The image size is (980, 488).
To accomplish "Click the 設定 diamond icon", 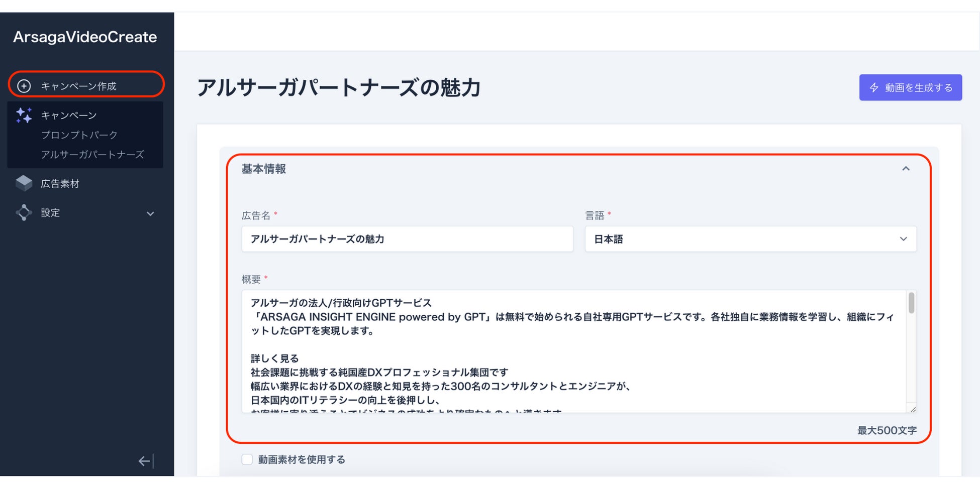I will (24, 212).
